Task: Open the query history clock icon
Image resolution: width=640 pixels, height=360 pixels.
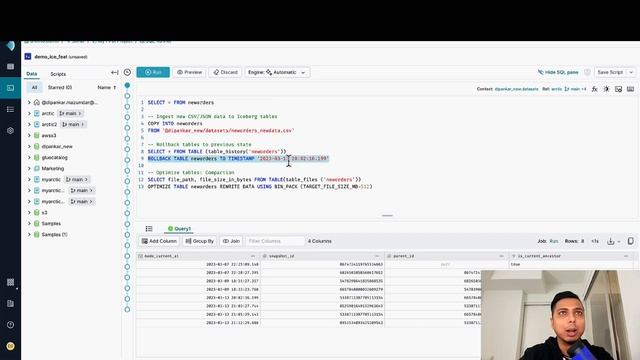Action: [127, 72]
